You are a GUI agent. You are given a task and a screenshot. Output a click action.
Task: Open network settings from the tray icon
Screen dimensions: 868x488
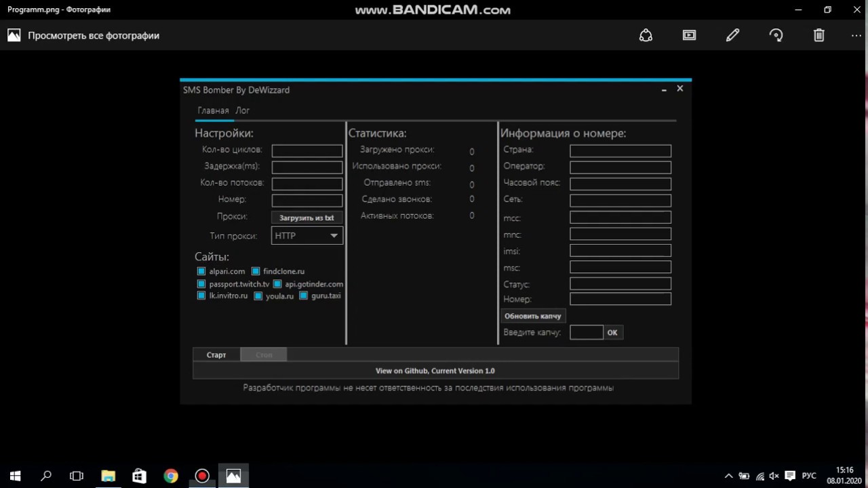coord(760,476)
